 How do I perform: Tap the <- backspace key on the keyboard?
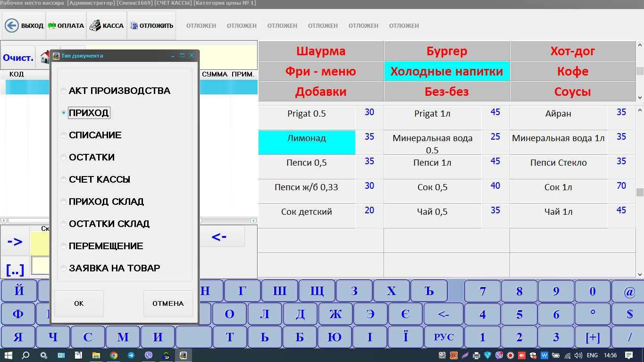443,314
